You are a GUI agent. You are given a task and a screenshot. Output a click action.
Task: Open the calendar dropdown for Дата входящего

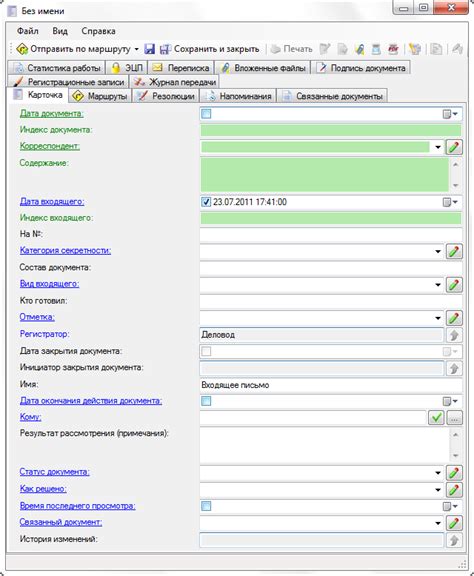click(450, 202)
